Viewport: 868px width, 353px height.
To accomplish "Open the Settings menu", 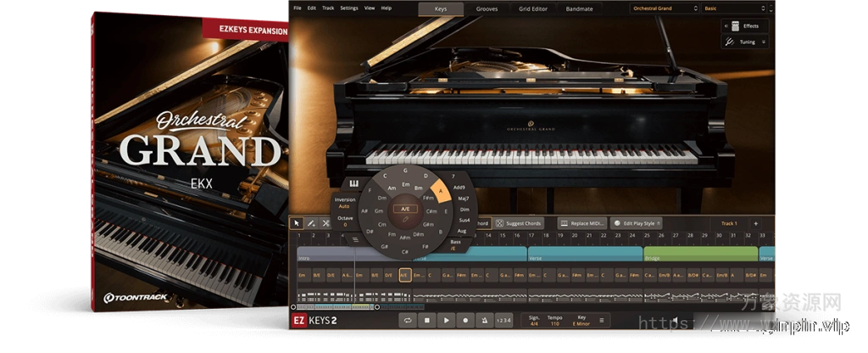I will click(x=348, y=8).
